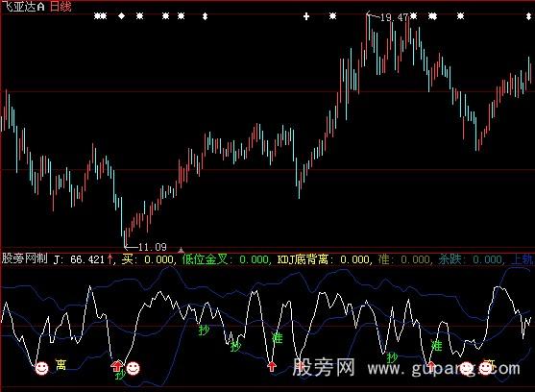Click the 杀跌: 0.000 indicator value
This screenshot has height=392, width=535.
point(471,259)
